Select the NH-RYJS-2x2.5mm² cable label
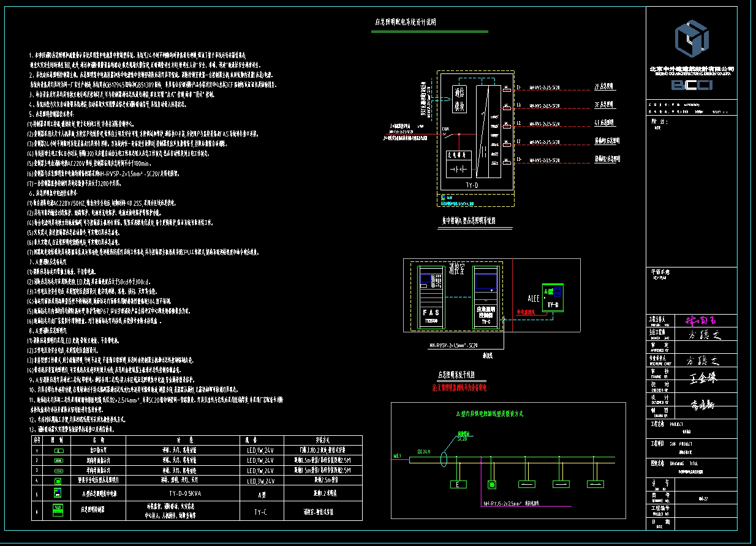This screenshot has height=546, width=756. pyautogui.click(x=502, y=503)
